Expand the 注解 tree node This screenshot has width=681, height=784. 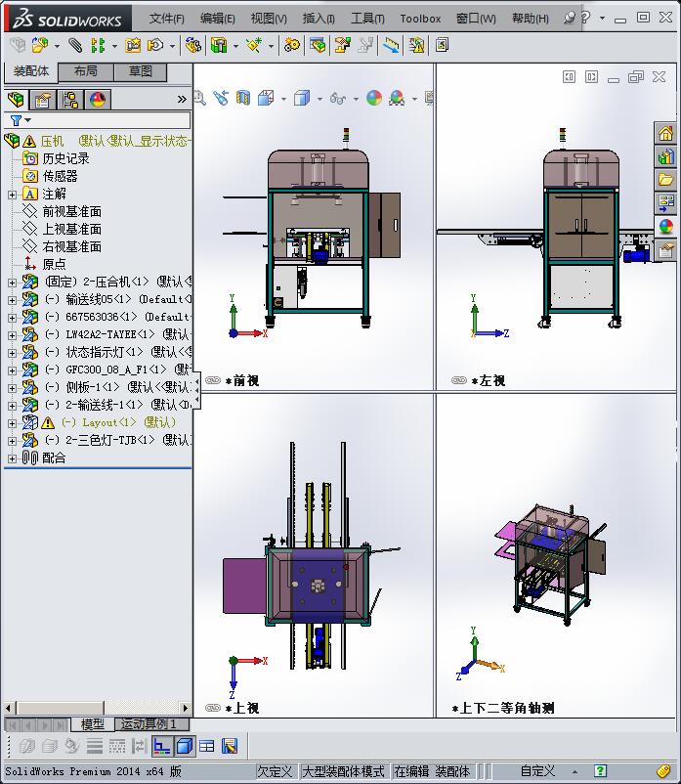(x=12, y=195)
